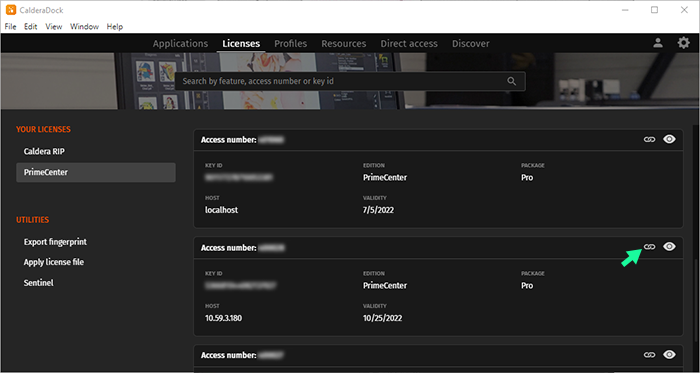700x373 pixels.
Task: Toggle eye icon on the localhost license card
Action: [x=669, y=139]
